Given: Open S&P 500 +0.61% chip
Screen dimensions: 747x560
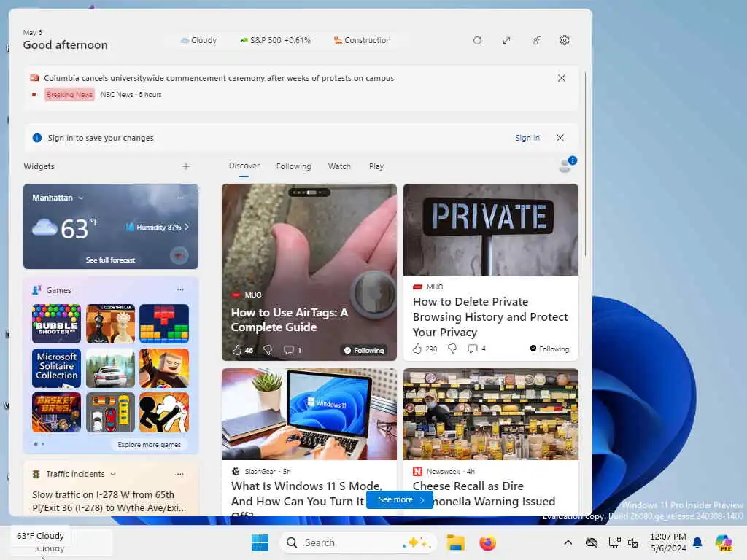Looking at the screenshot, I should [275, 41].
